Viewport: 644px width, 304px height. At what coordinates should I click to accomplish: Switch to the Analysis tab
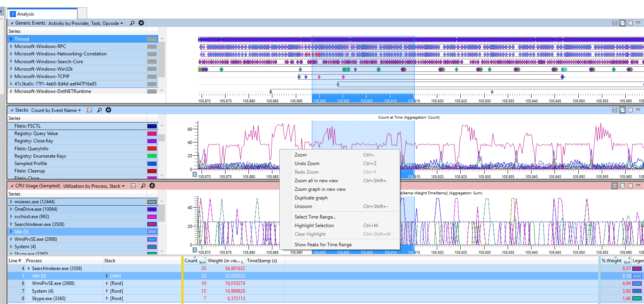pyautogui.click(x=43, y=14)
